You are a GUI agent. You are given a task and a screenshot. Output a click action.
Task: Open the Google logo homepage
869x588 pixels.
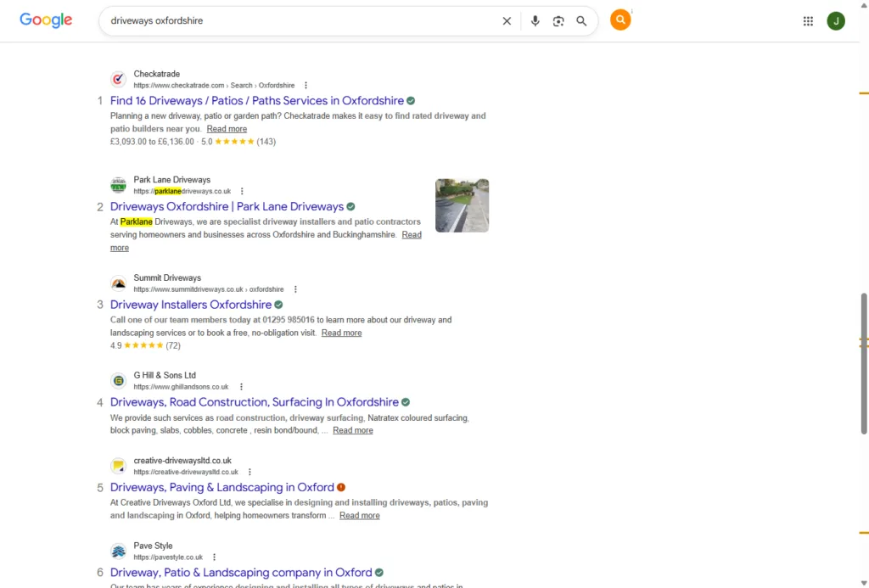click(46, 20)
